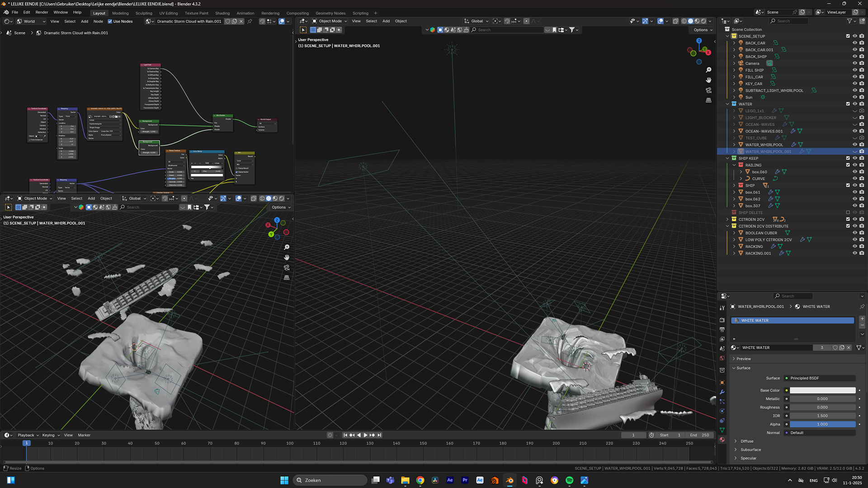Switch to the Shading workspace tab
Viewport: 868px width, 488px height.
[x=222, y=13]
